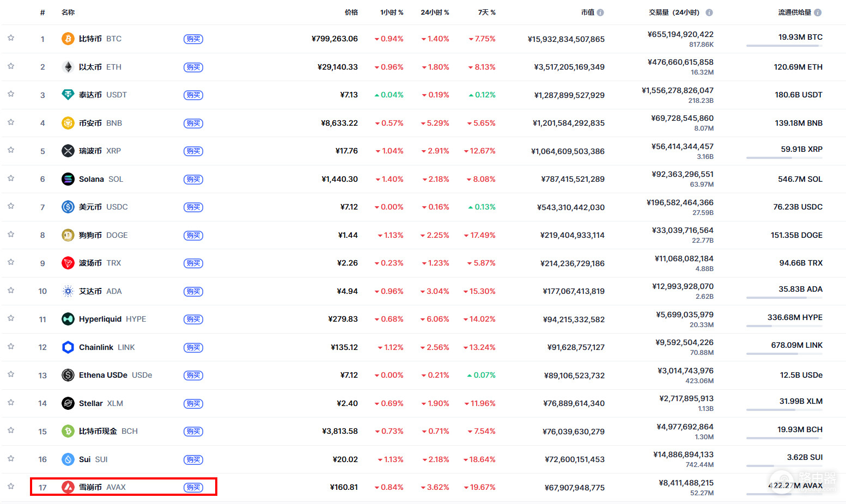
Task: Sort by 交易量 (24小时) header text
Action: click(x=674, y=13)
